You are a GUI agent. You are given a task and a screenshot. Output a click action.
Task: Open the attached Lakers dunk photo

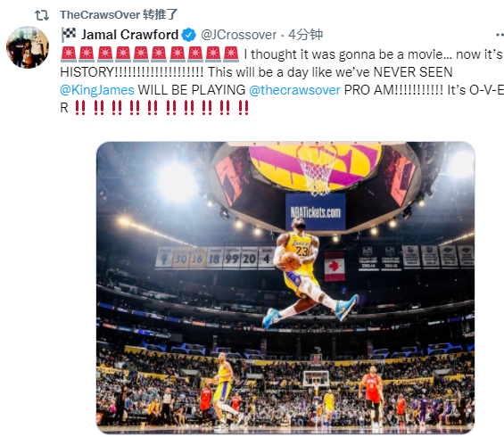pyautogui.click(x=285, y=287)
